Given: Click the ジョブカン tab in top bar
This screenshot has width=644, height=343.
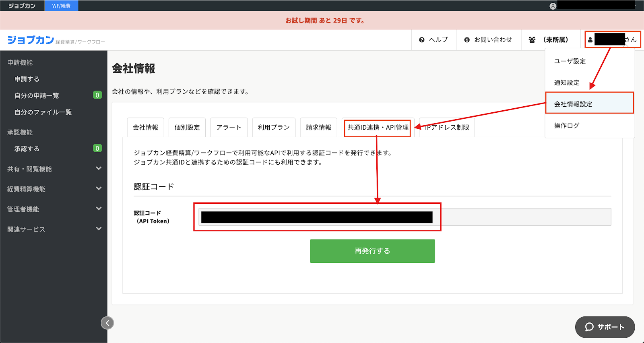Looking at the screenshot, I should click(x=22, y=6).
